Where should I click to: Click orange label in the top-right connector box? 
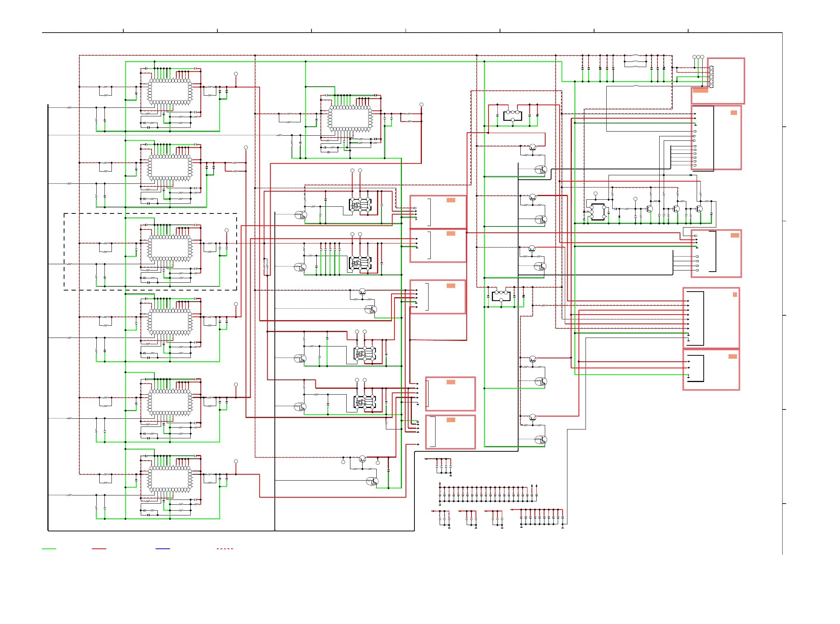700,90
